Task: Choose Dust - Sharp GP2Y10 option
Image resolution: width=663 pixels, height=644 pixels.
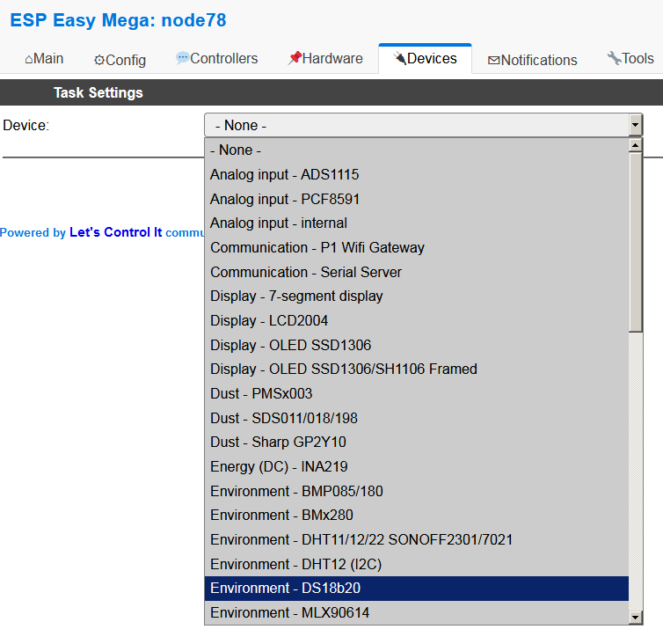Action: click(416, 442)
